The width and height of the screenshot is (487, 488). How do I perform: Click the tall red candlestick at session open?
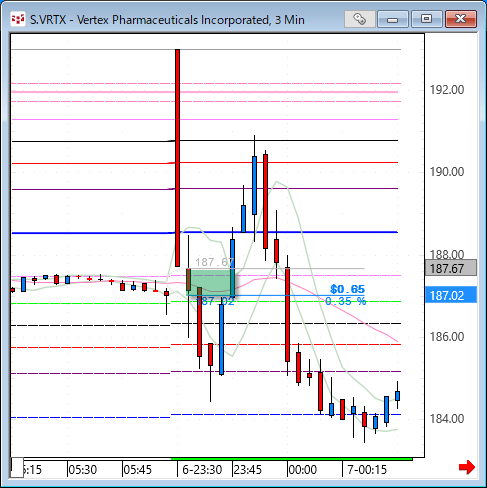(177, 158)
